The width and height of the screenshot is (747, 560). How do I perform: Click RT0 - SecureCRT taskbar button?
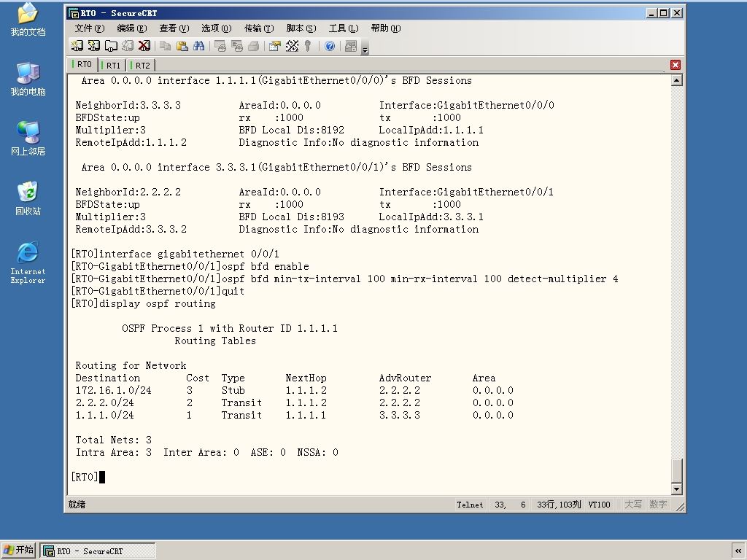(98, 551)
